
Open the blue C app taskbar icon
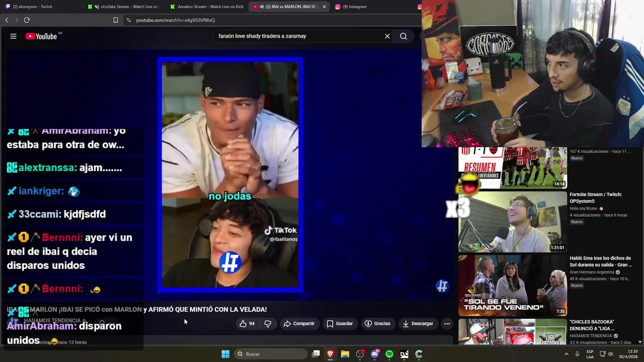419,354
